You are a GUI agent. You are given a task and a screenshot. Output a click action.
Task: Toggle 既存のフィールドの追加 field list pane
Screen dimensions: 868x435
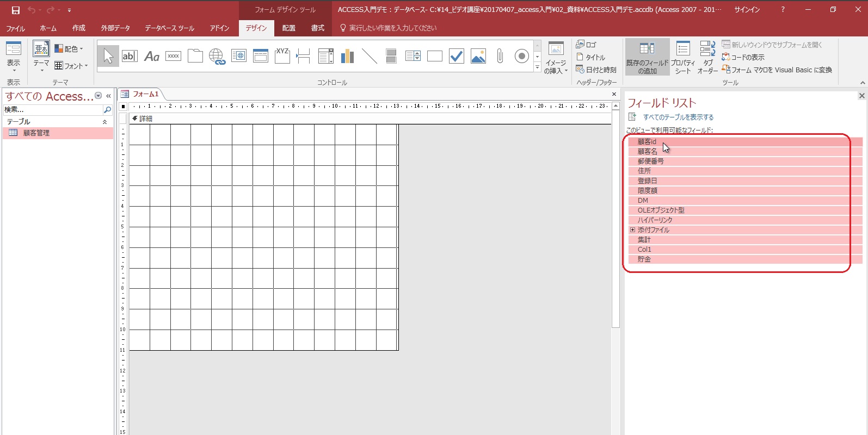[x=647, y=57]
